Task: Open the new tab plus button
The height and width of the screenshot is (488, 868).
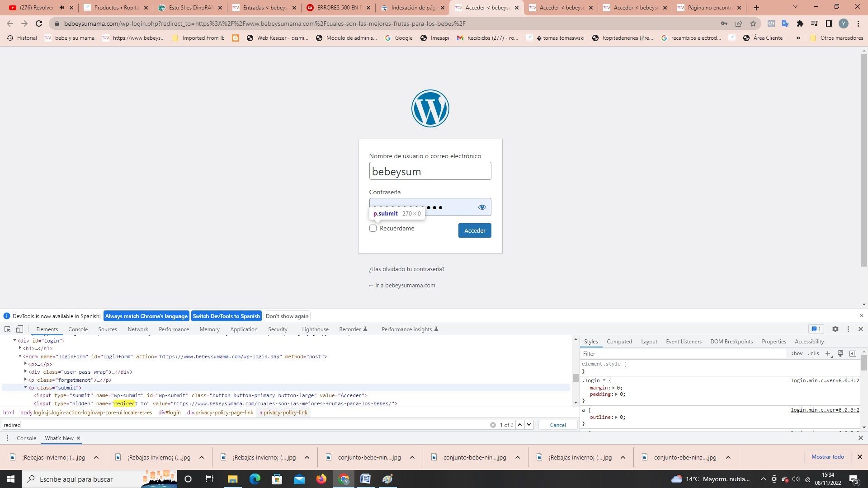Action: coord(756,8)
